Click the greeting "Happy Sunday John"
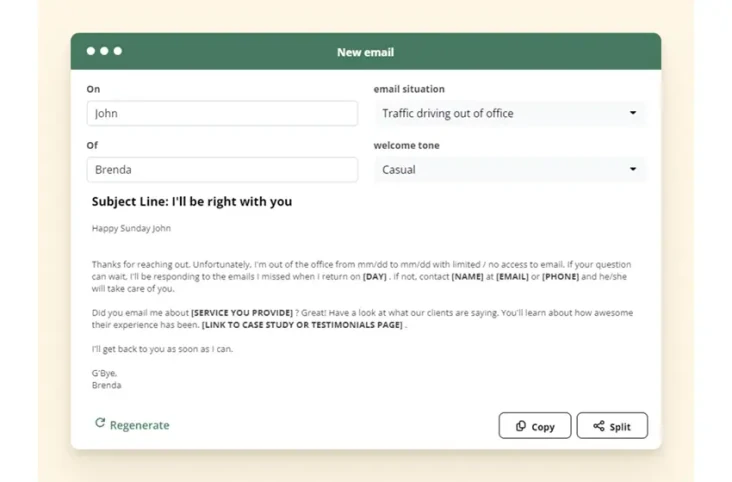The width and height of the screenshot is (732, 482). click(131, 228)
